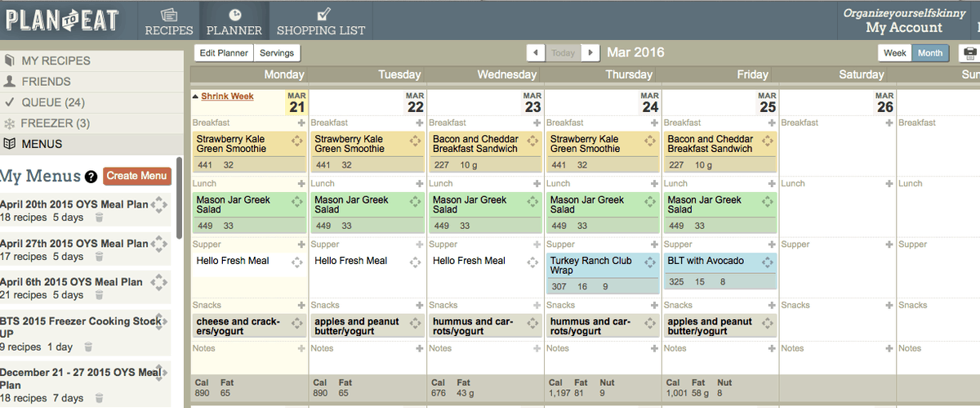The height and width of the screenshot is (408, 980).
Task: Click the move handle on Thursday's Turkey Ranch Club Wrap
Action: (x=650, y=262)
